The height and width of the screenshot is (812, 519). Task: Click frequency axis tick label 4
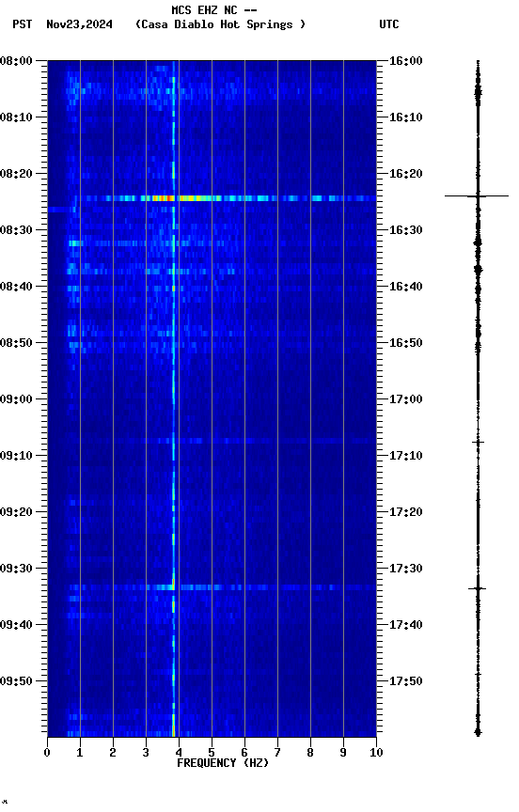[179, 753]
